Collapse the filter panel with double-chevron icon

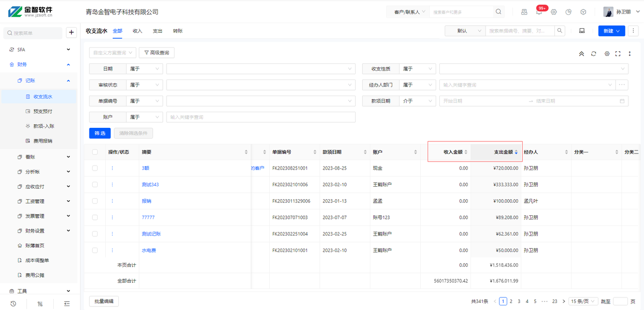pos(582,53)
